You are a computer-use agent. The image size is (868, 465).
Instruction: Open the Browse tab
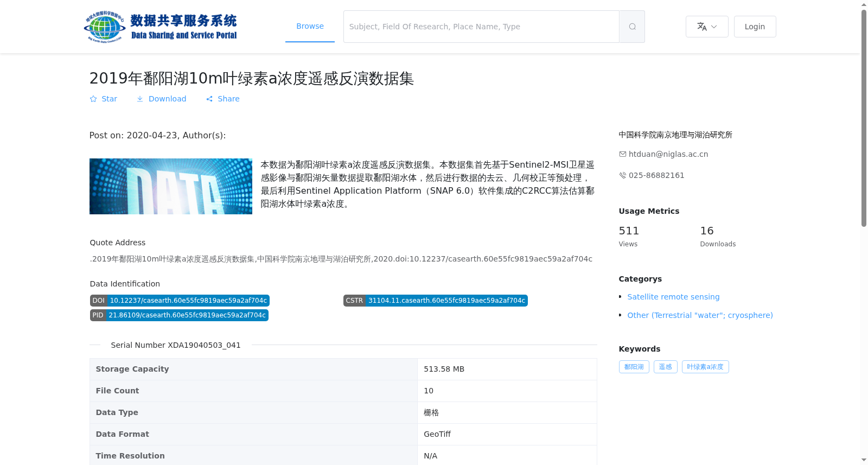pyautogui.click(x=310, y=26)
